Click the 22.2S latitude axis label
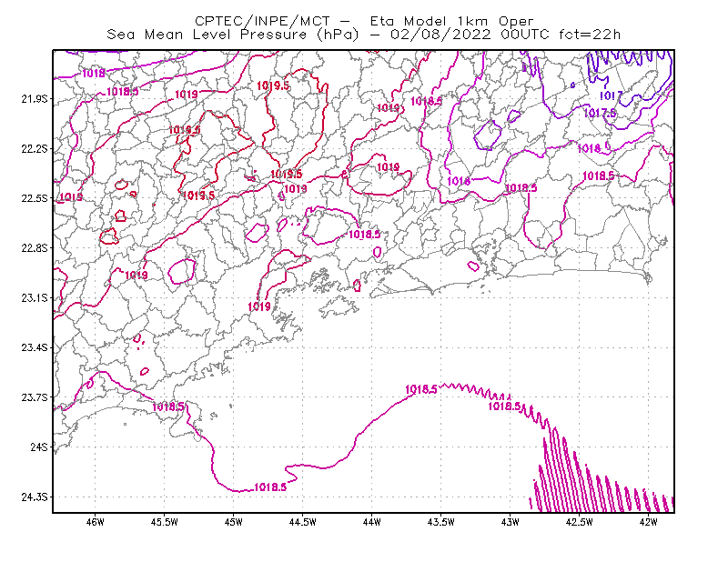The width and height of the screenshot is (728, 562). coord(35,148)
